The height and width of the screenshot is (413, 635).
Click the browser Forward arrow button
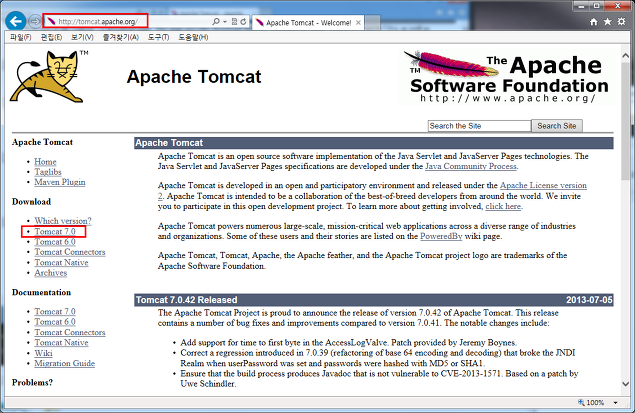pyautogui.click(x=35, y=21)
